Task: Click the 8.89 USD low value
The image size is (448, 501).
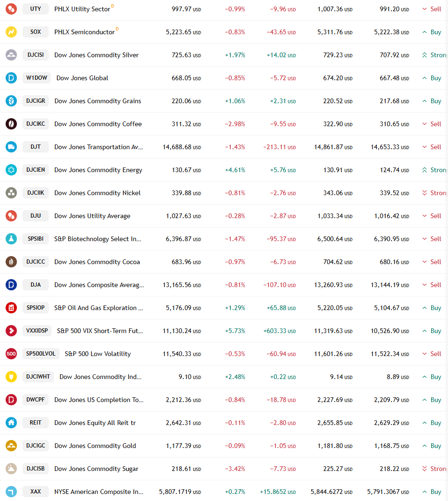Action: point(398,377)
